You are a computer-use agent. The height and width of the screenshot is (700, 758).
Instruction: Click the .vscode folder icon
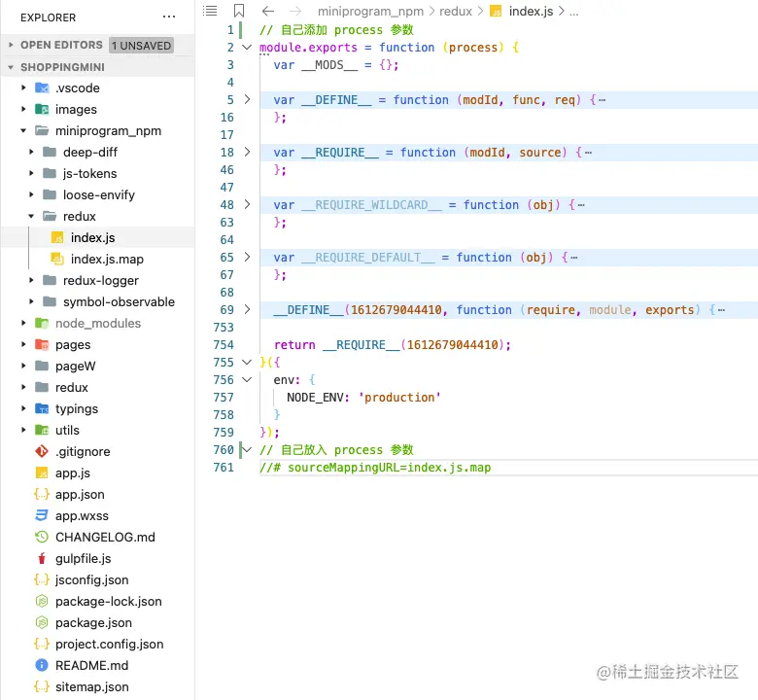pyautogui.click(x=42, y=88)
